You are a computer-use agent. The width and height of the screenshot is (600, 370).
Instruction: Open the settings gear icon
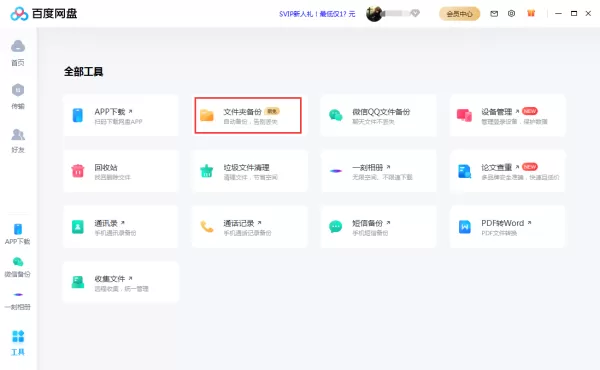tap(511, 14)
